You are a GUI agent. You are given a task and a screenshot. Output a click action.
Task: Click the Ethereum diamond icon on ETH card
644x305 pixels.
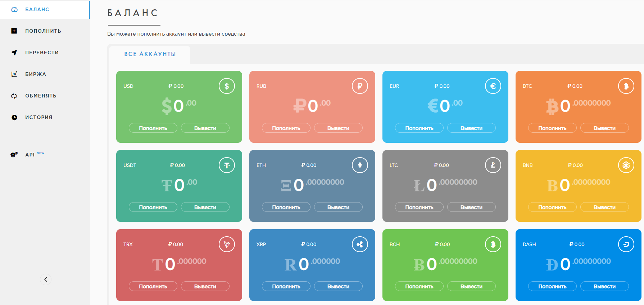pos(360,165)
